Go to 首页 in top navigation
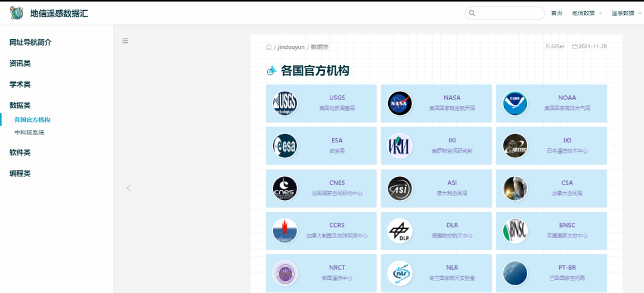644x293 pixels. point(556,13)
